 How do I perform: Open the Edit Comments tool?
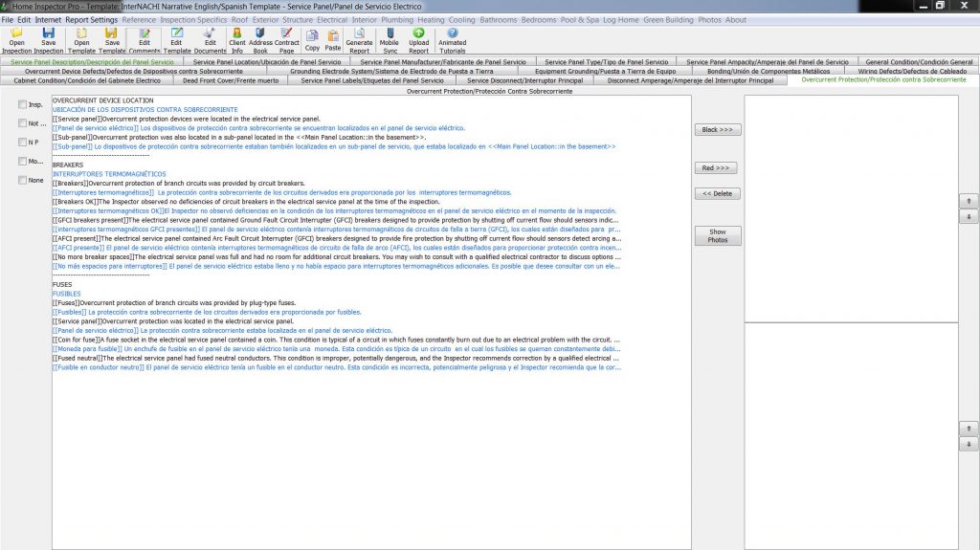(x=145, y=40)
